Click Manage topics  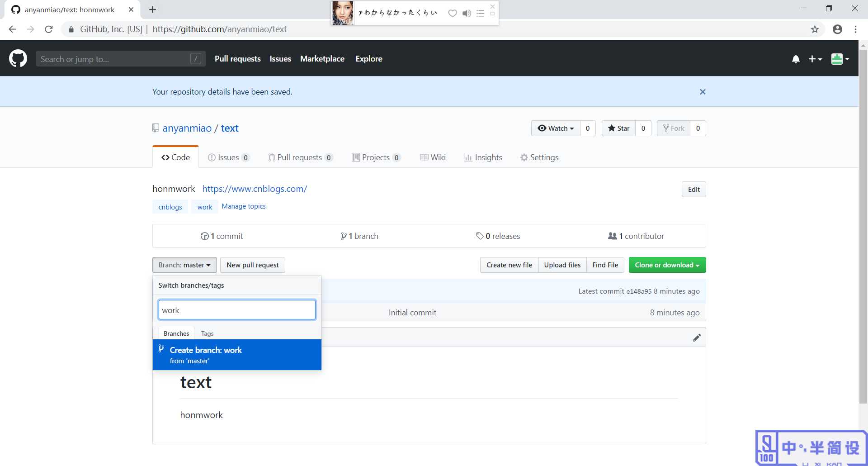[244, 206]
